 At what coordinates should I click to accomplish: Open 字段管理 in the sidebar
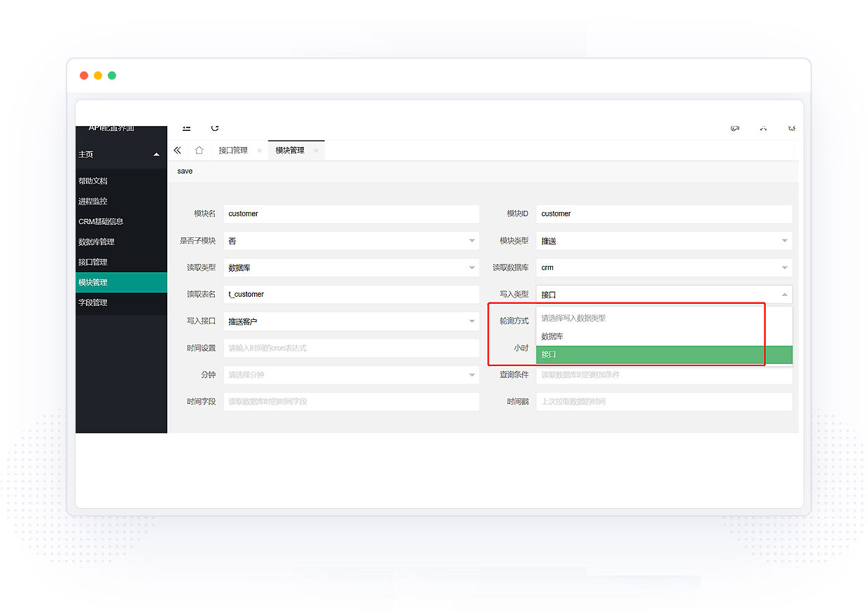(x=121, y=302)
